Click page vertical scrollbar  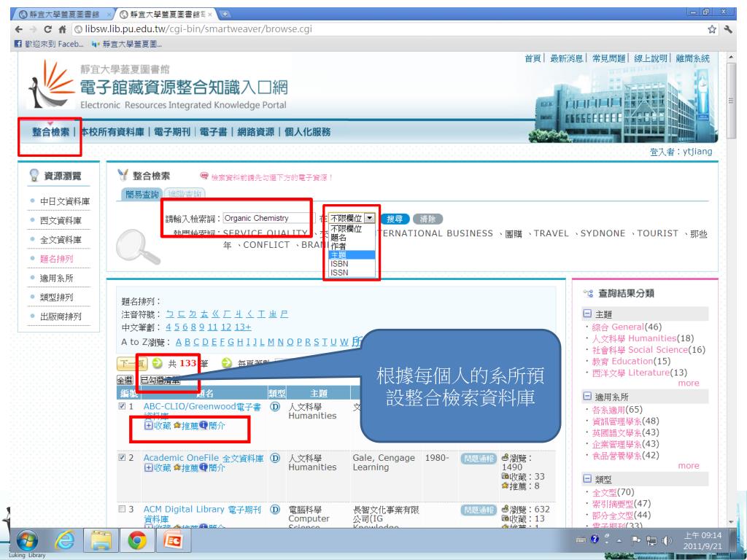pyautogui.click(x=732, y=101)
